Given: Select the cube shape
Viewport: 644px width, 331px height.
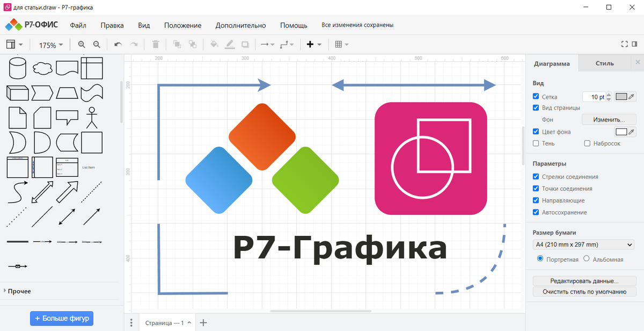Looking at the screenshot, I should pyautogui.click(x=18, y=93).
